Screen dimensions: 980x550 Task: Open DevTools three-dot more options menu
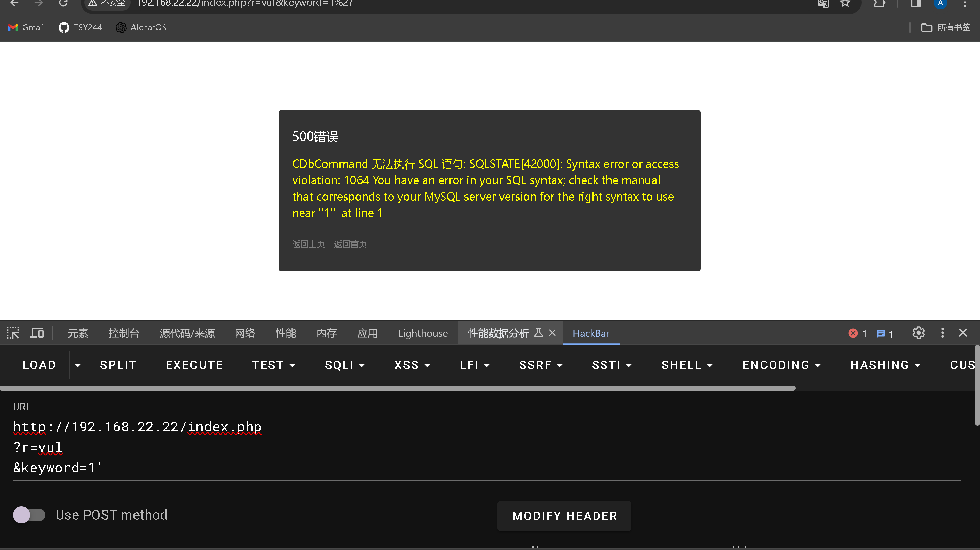(x=942, y=333)
